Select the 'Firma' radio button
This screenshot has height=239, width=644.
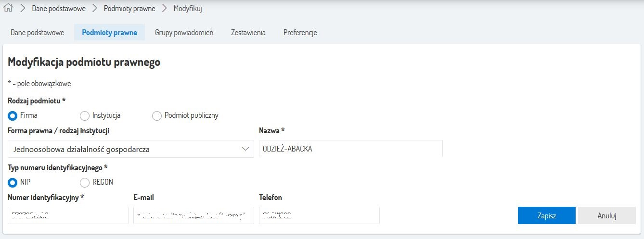13,116
